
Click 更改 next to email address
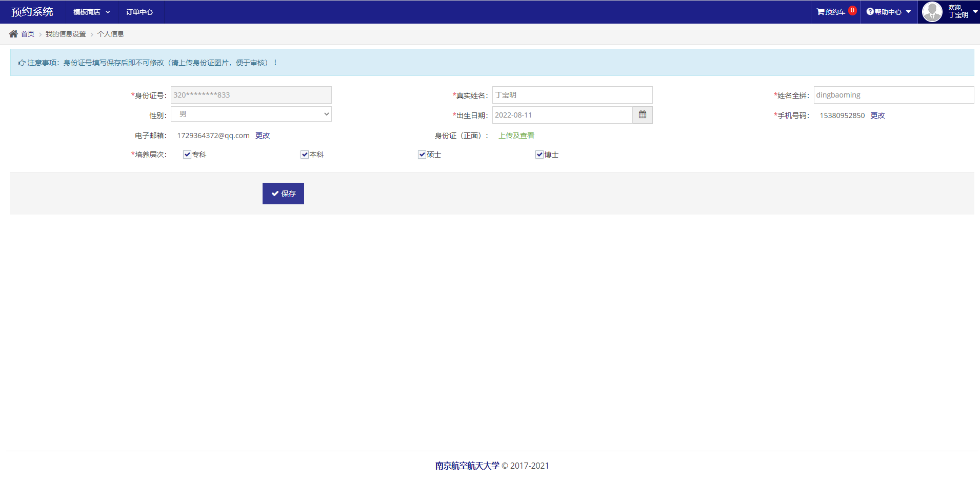pos(263,136)
